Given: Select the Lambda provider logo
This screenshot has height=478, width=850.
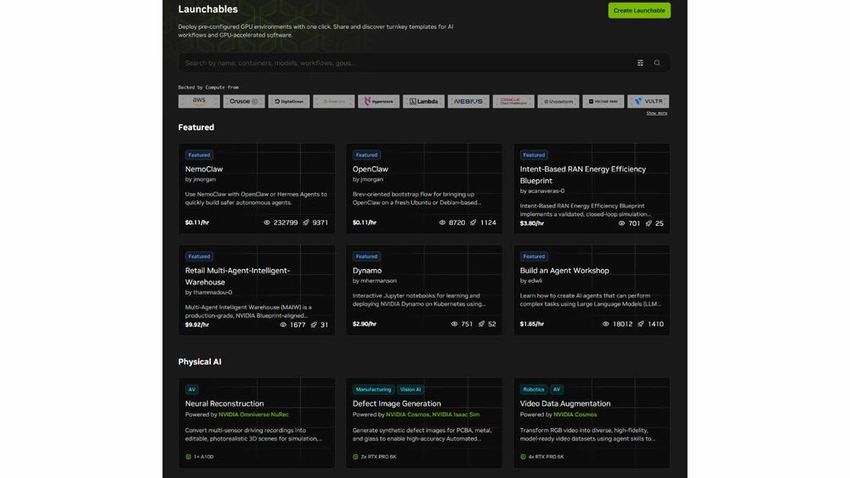Looking at the screenshot, I should coord(423,101).
